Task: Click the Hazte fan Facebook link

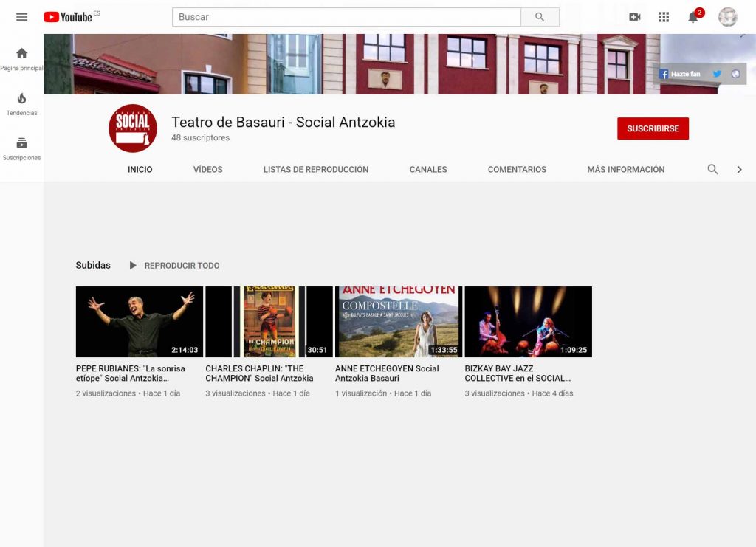Action: point(680,74)
